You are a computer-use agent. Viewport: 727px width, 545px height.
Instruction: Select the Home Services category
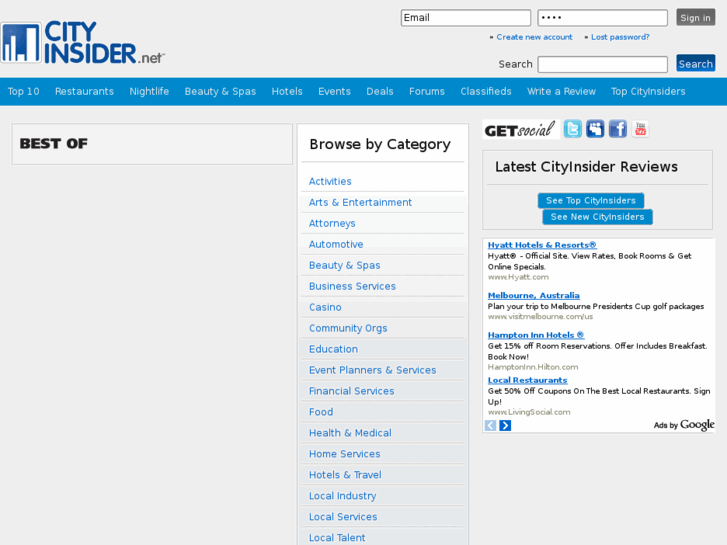pyautogui.click(x=344, y=454)
